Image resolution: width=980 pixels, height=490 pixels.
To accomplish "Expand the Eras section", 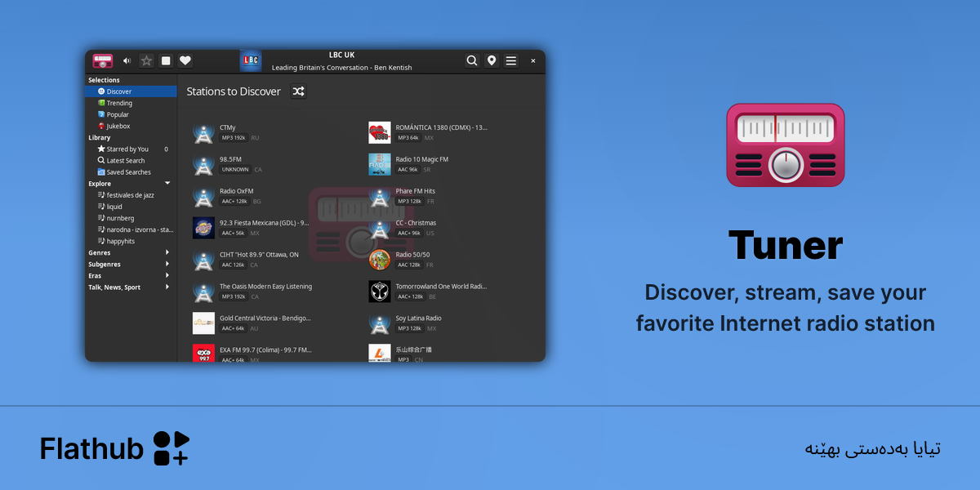I will [167, 275].
